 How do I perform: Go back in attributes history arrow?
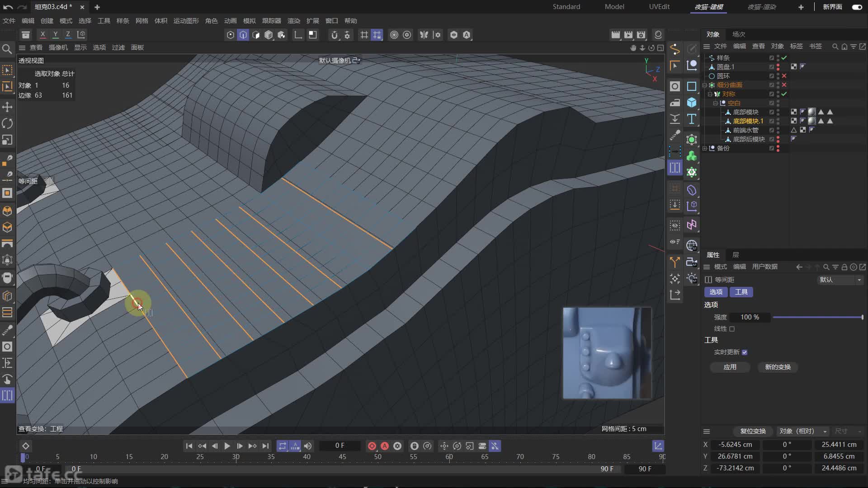(799, 267)
